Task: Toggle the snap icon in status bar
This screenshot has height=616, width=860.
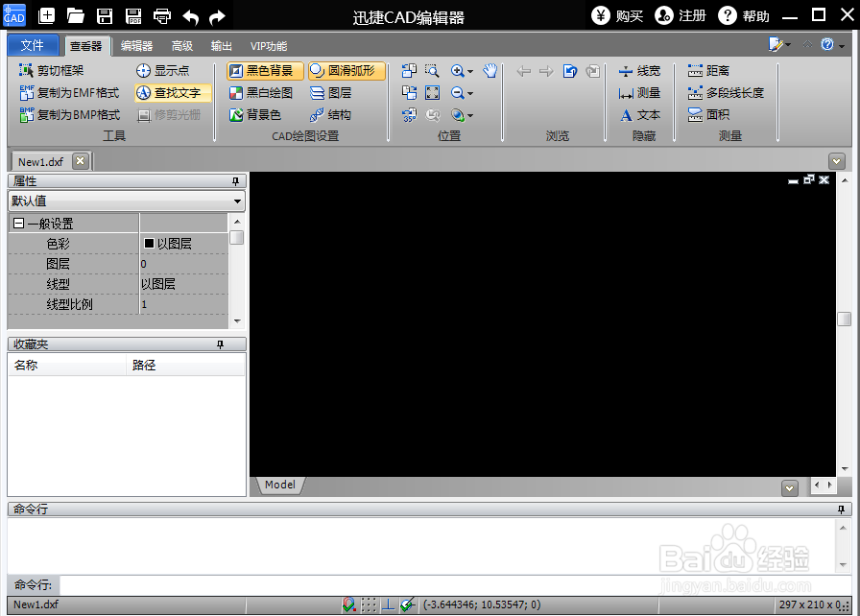Action: [348, 604]
